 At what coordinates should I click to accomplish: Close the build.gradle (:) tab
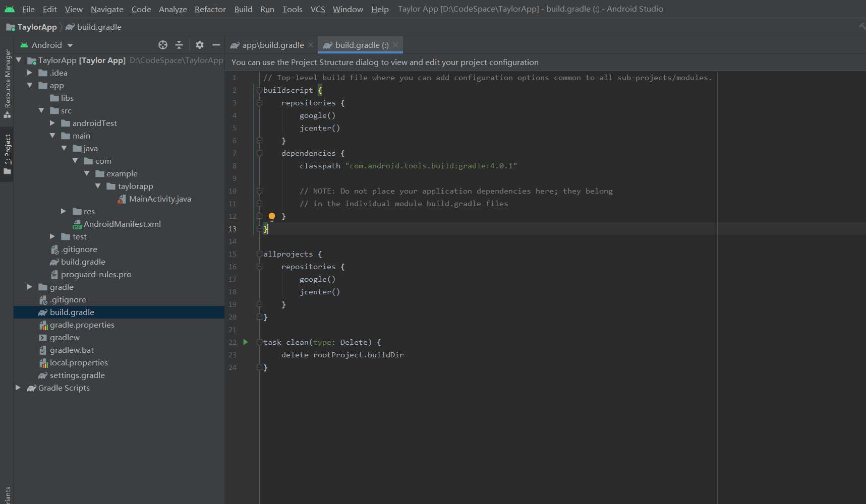coord(395,45)
